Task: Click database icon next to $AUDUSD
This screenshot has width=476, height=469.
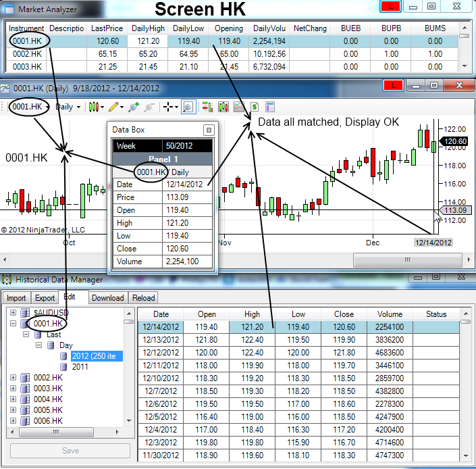Action: [25, 313]
